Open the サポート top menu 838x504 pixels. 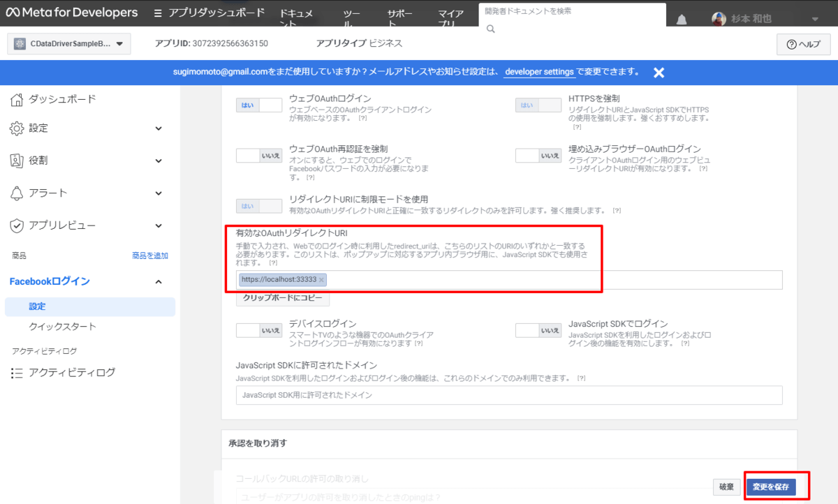pos(399,18)
